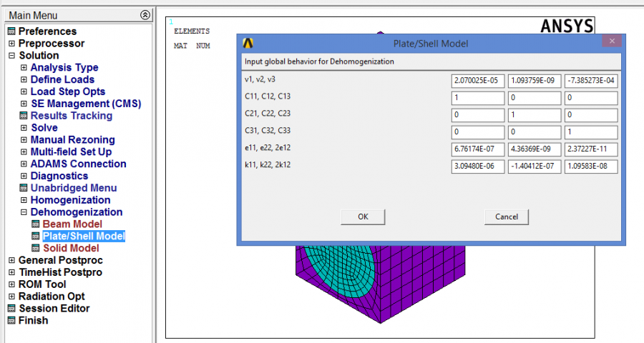Screen dimensions: 644x343
Task: Click the k11 field with 3.09480E-06
Action: click(478, 166)
